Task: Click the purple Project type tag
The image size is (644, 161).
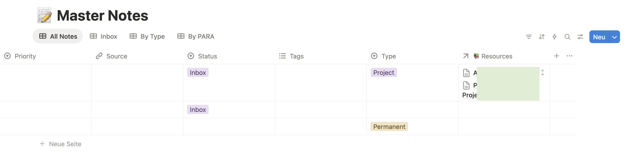Action: [x=383, y=73]
